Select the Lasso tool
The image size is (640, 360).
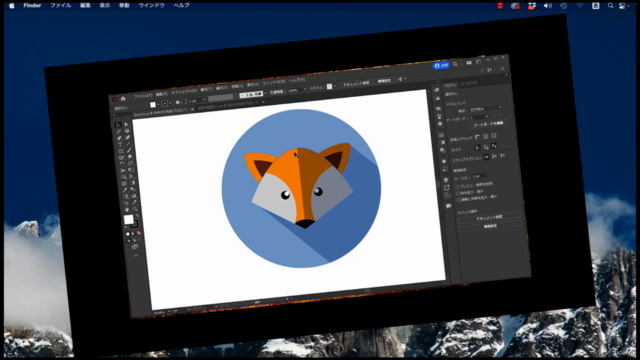(127, 131)
